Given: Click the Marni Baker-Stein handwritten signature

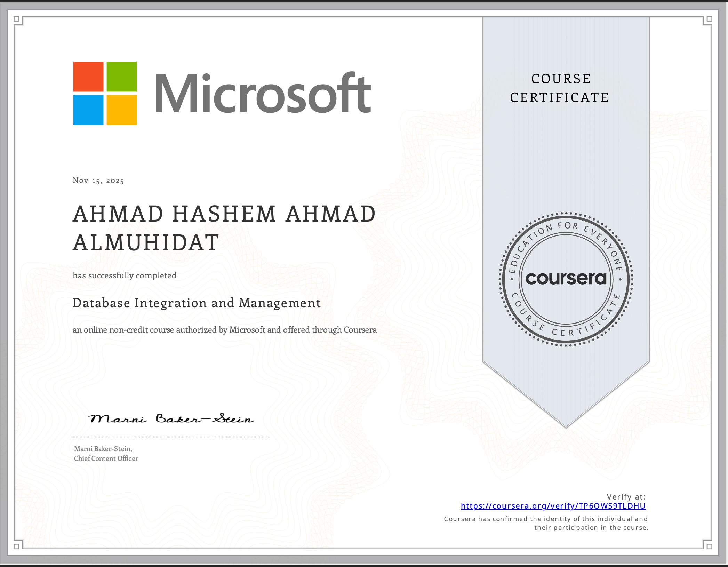Looking at the screenshot, I should tap(170, 418).
